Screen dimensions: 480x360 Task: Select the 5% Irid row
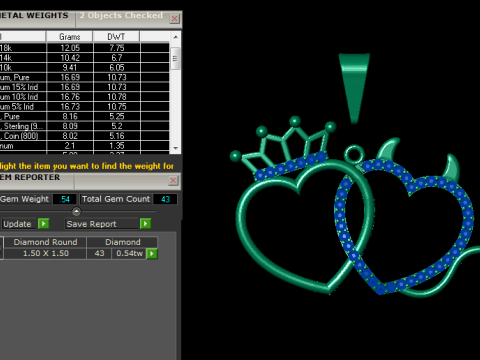tap(84, 107)
